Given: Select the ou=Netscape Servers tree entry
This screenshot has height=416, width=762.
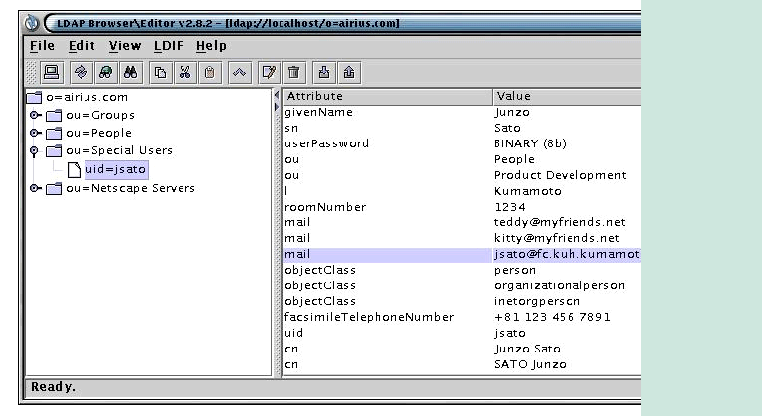Looking at the screenshot, I should [130, 188].
